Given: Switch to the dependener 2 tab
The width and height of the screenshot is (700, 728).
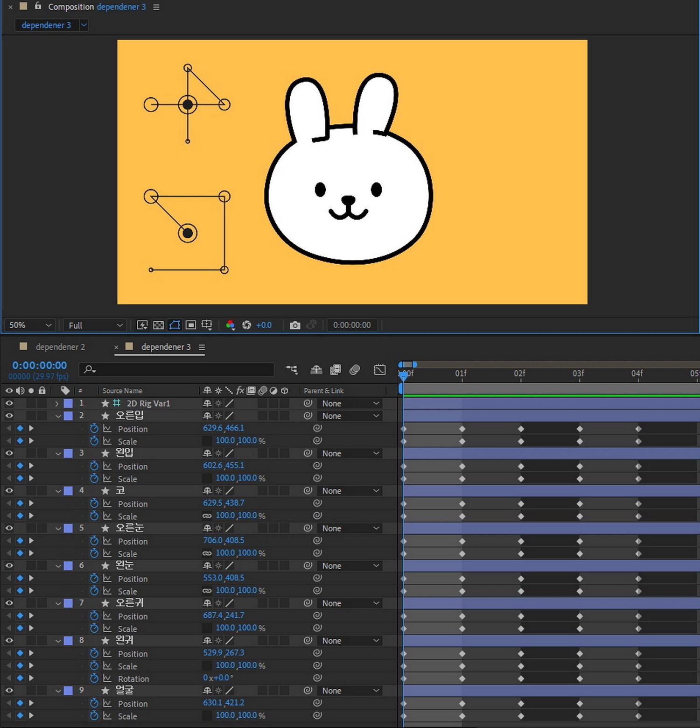Looking at the screenshot, I should 60,347.
